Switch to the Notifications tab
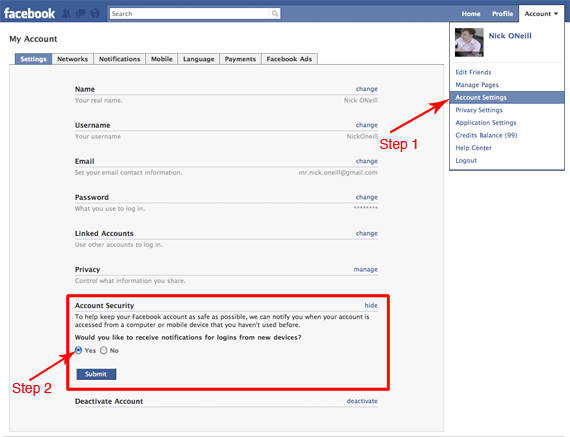570x437 pixels. click(x=119, y=59)
